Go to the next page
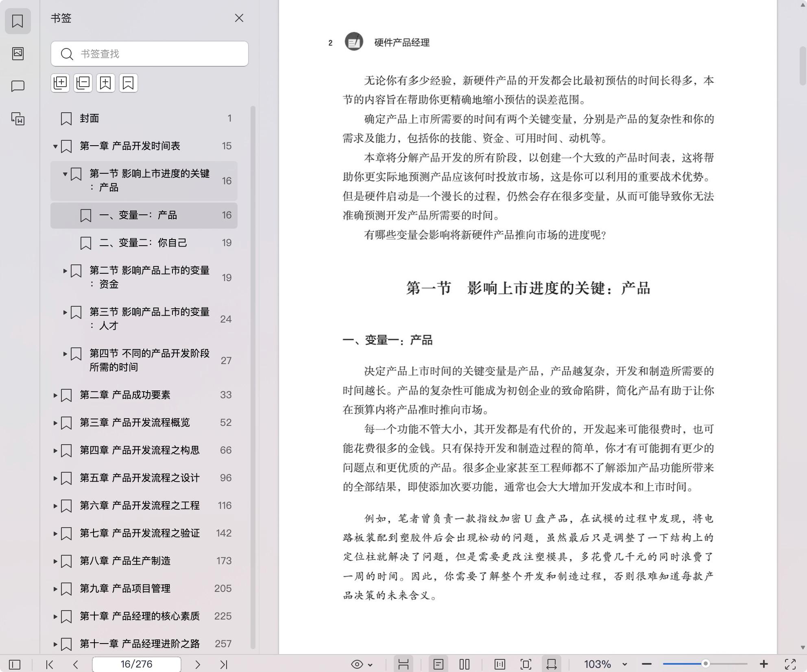Image resolution: width=807 pixels, height=672 pixels. point(198,665)
